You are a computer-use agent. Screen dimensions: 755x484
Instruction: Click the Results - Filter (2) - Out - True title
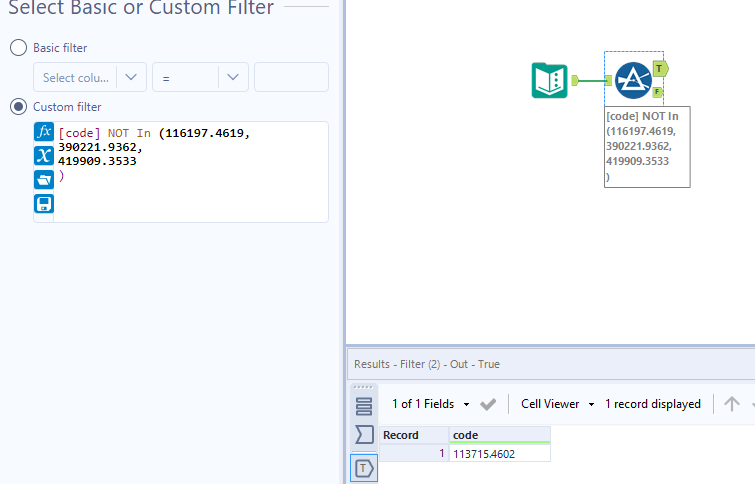[427, 364]
